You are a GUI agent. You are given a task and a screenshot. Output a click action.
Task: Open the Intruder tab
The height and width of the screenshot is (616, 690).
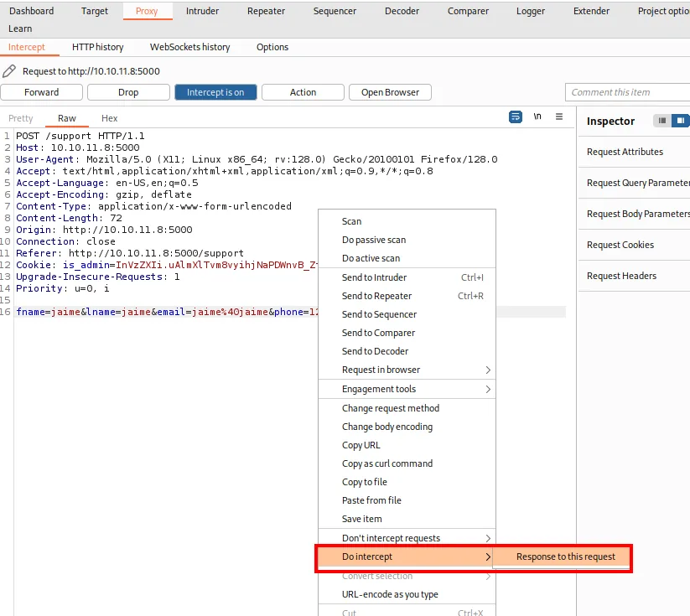pos(202,11)
